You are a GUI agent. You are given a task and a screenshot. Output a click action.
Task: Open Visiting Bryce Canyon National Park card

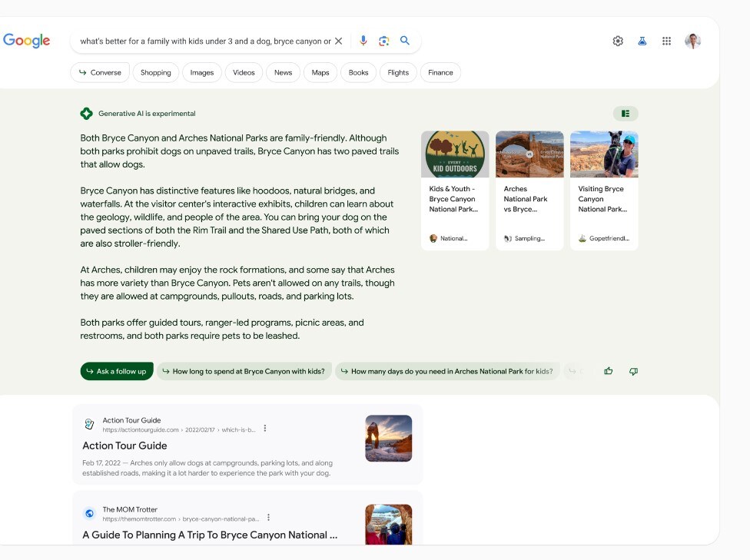(604, 191)
